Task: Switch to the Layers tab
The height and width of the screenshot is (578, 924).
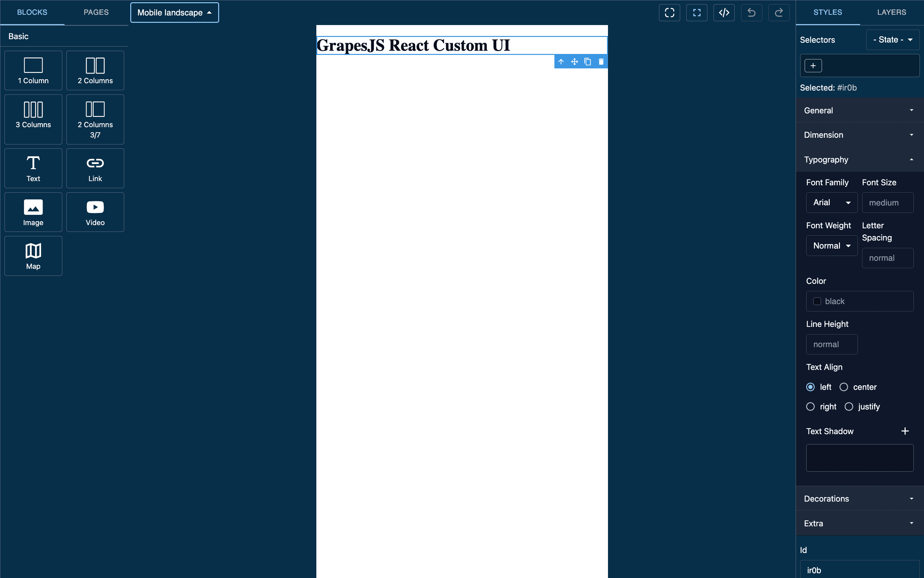Action: coord(892,12)
